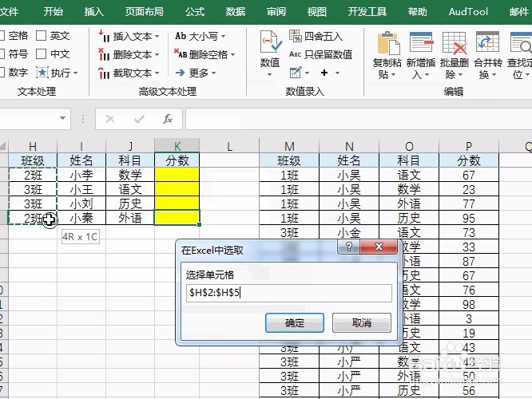Open the 插入 ribbon tab
532x399 pixels.
coord(94,11)
